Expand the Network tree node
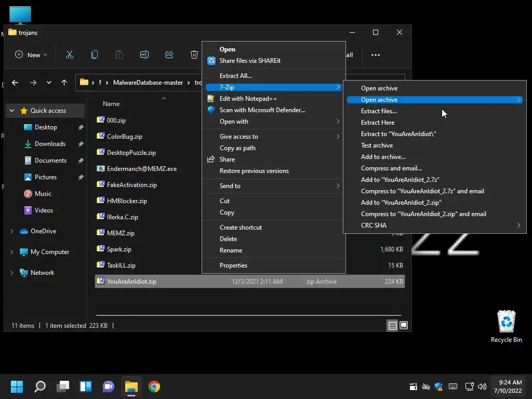The image size is (532, 399). coord(12,273)
